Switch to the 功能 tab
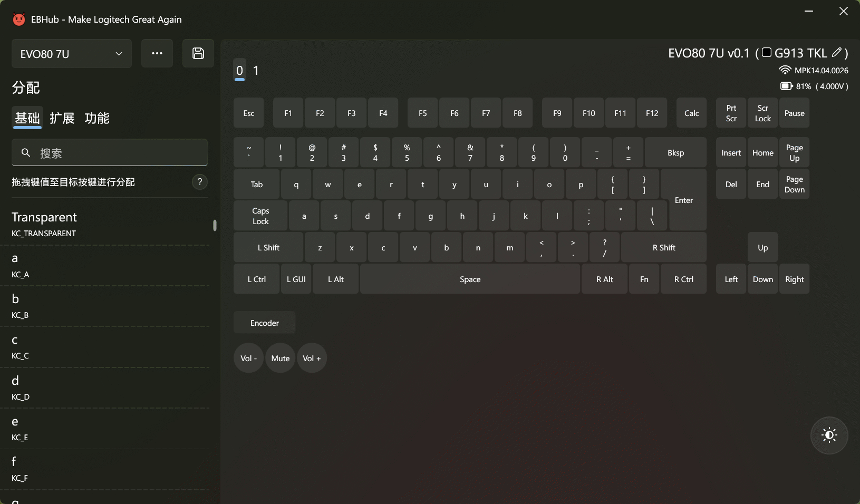Screen dimensions: 860x504 [97, 118]
